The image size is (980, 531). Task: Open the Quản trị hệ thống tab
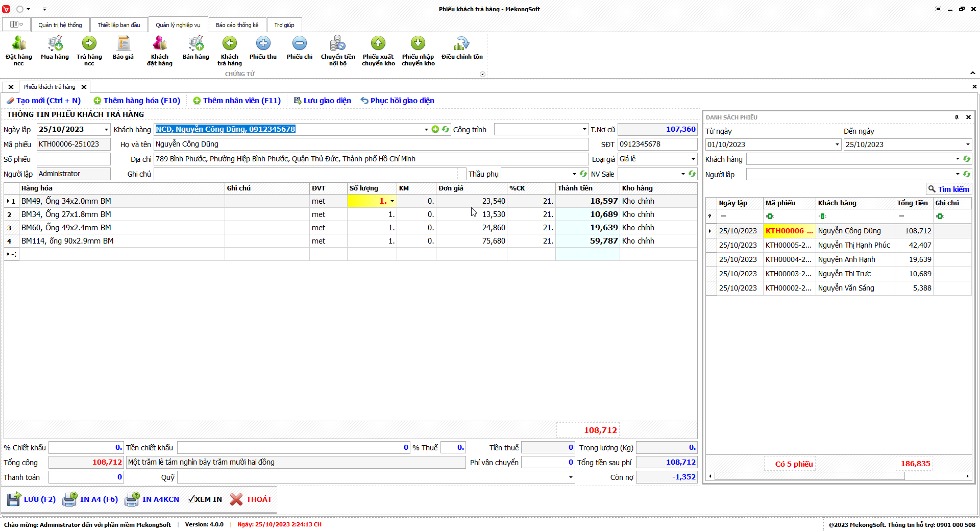pyautogui.click(x=60, y=25)
